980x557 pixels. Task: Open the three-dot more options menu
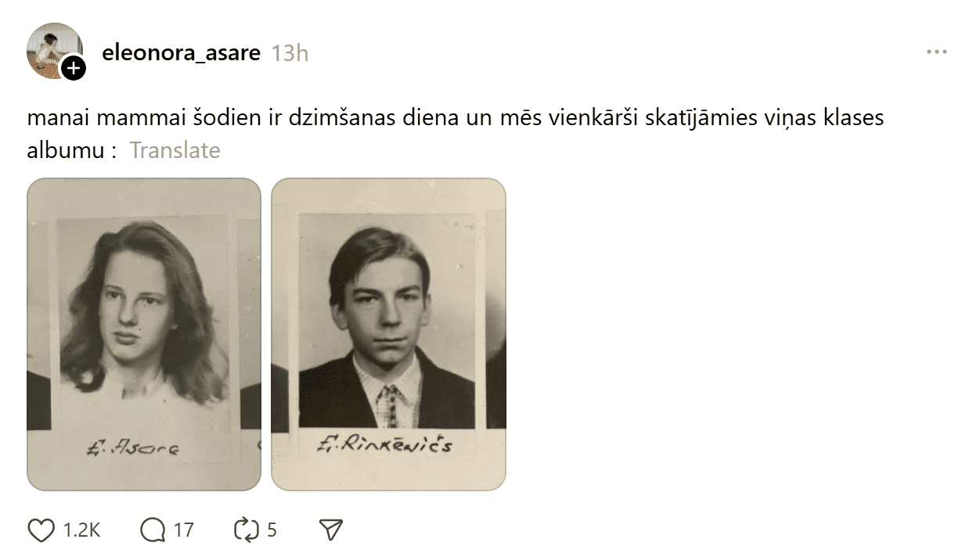(936, 52)
